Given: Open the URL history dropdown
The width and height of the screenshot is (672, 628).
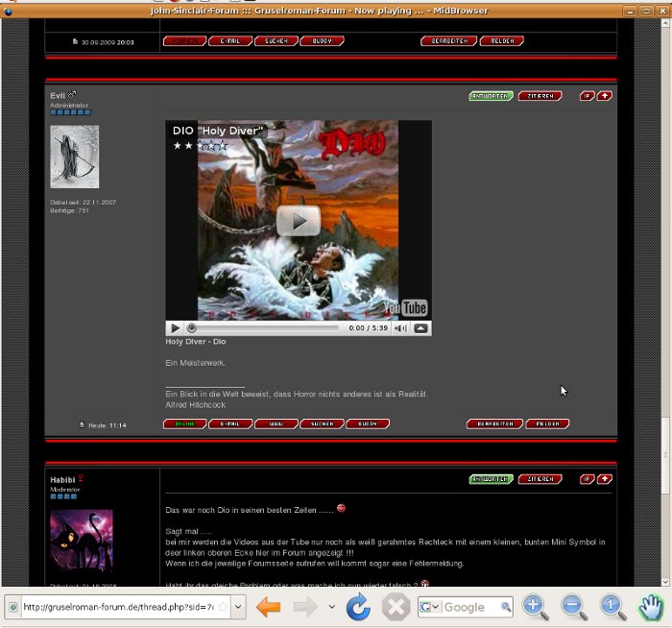Looking at the screenshot, I should tap(239, 607).
